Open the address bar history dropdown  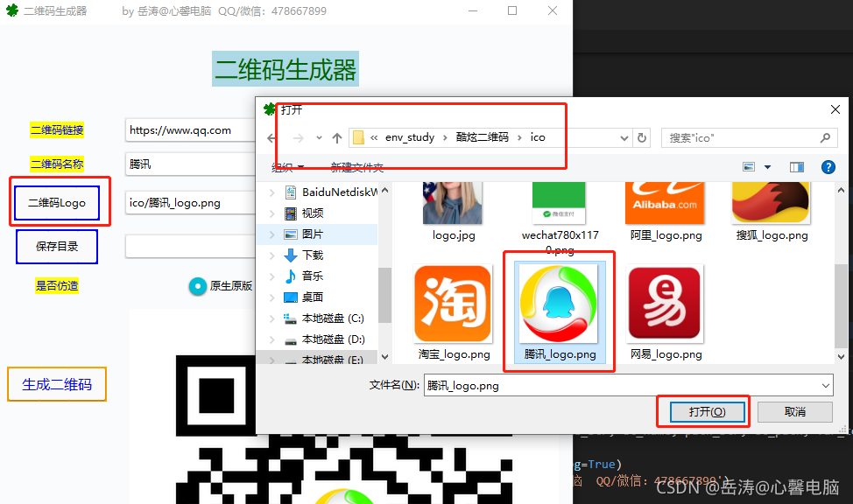click(624, 138)
